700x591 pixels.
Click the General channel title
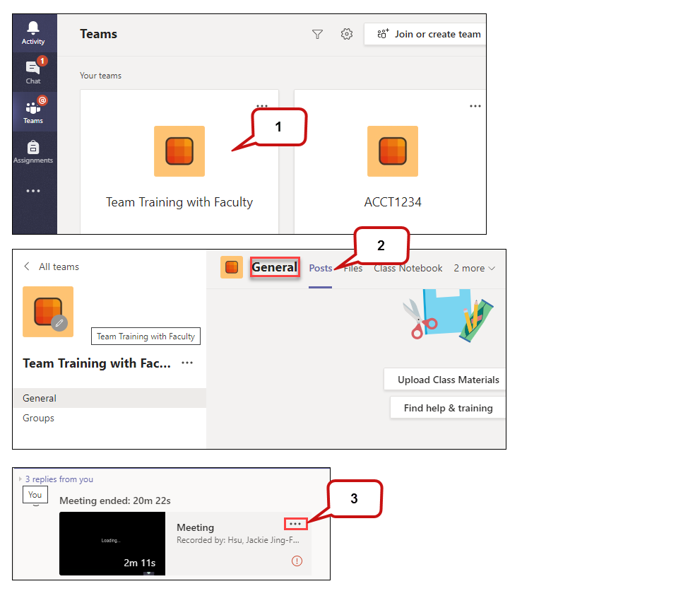(x=275, y=267)
